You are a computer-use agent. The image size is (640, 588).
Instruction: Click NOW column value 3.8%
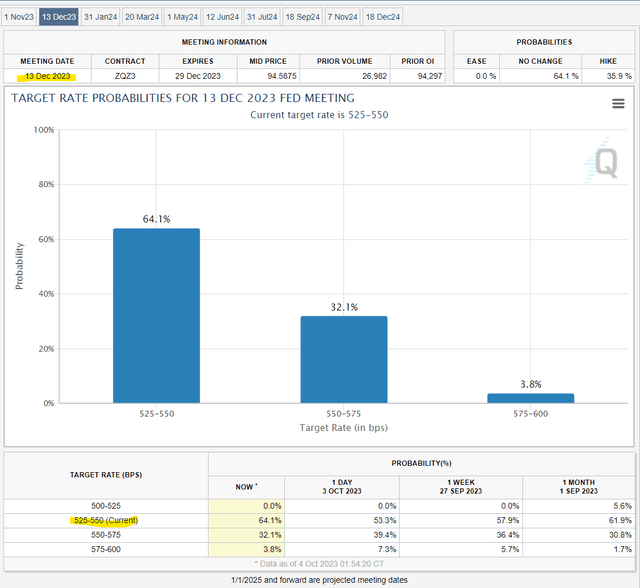pos(272,549)
